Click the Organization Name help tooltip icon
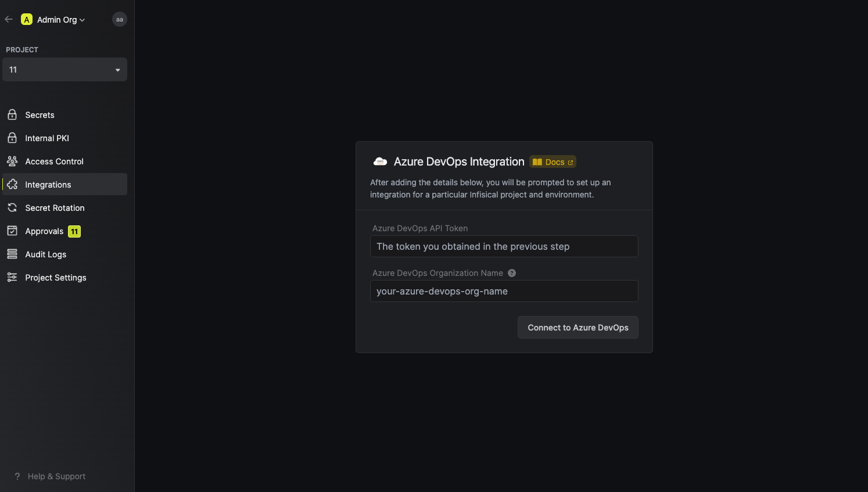 click(512, 273)
